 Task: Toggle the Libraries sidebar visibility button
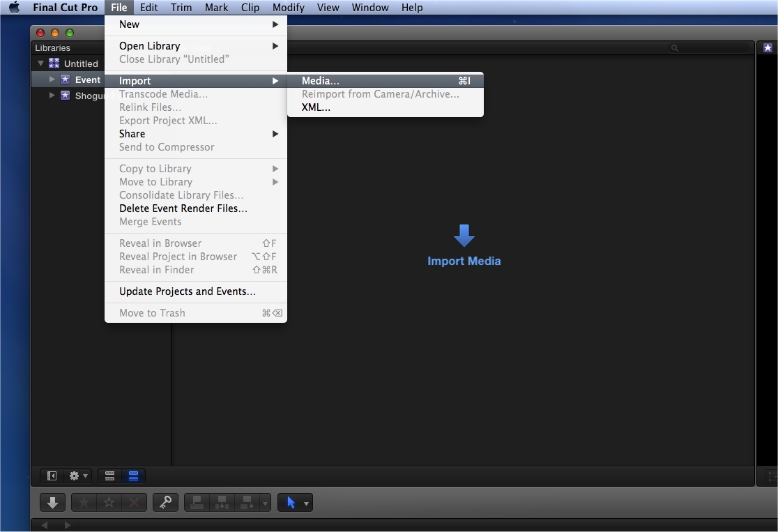pyautogui.click(x=52, y=476)
